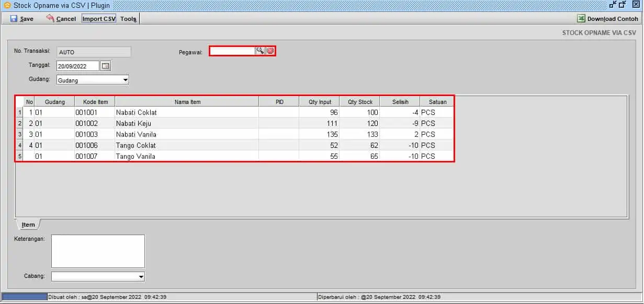This screenshot has width=644, height=304.
Task: Click the Cancel button label
Action: [66, 19]
